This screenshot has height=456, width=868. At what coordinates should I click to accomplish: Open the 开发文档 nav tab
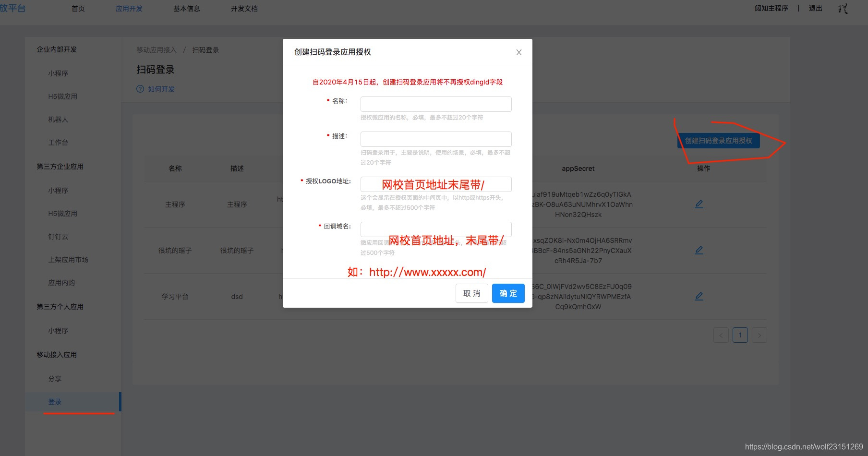(244, 9)
